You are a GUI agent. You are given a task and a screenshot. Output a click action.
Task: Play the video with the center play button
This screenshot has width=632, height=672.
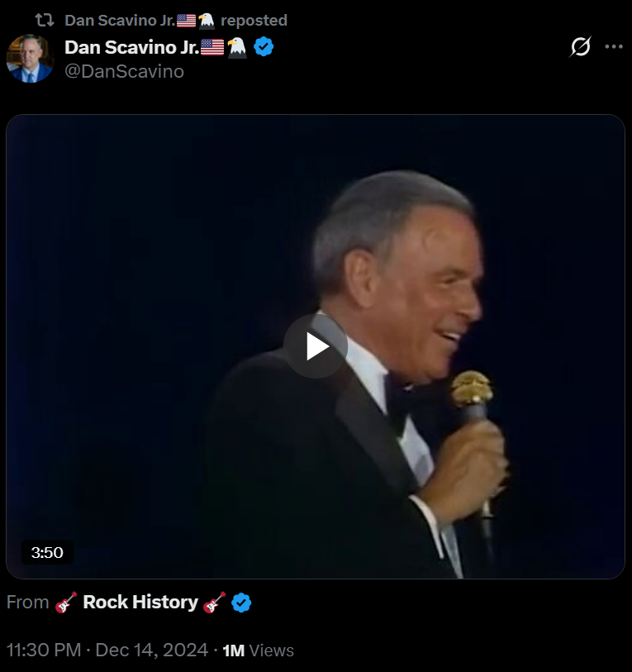click(316, 346)
